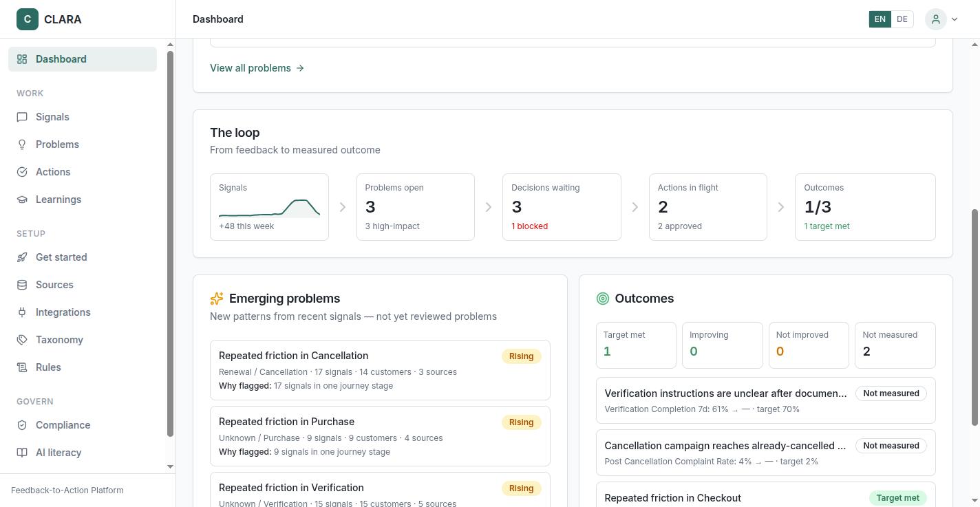Viewport: 980px width, 507px height.
Task: Open Get started in Setup section
Action: click(x=83, y=257)
